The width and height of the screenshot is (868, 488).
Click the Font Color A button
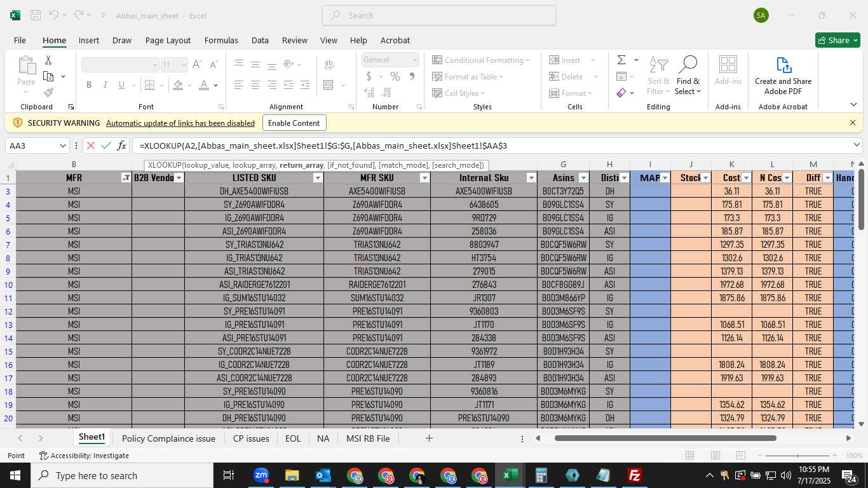[204, 85]
